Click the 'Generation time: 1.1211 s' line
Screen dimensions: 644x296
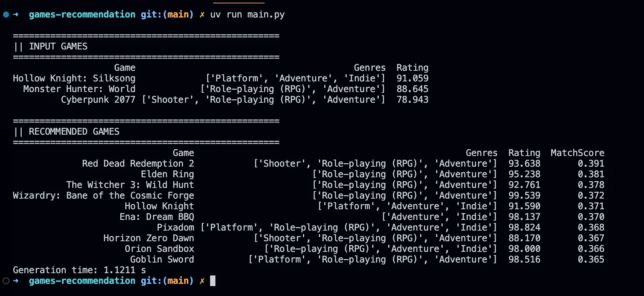point(79,270)
